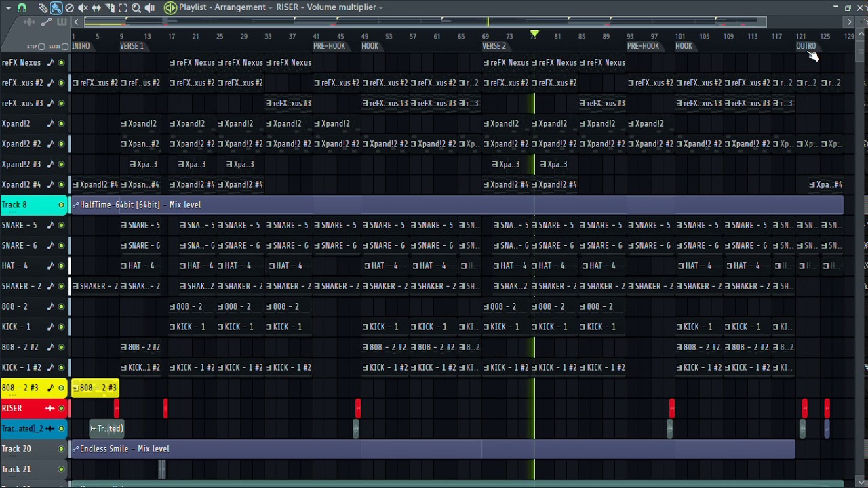Select the Slip tool
The height and width of the screenshot is (488, 868).
(x=96, y=7)
